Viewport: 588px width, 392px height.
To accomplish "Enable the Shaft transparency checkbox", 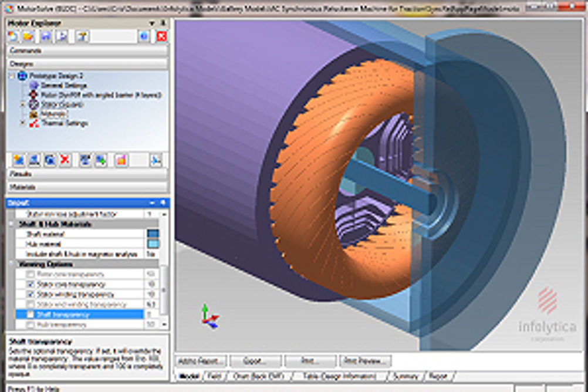I will click(x=31, y=315).
